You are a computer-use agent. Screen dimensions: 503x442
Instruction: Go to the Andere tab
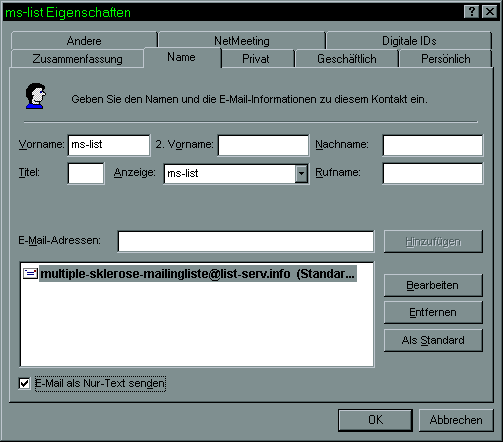point(84,41)
